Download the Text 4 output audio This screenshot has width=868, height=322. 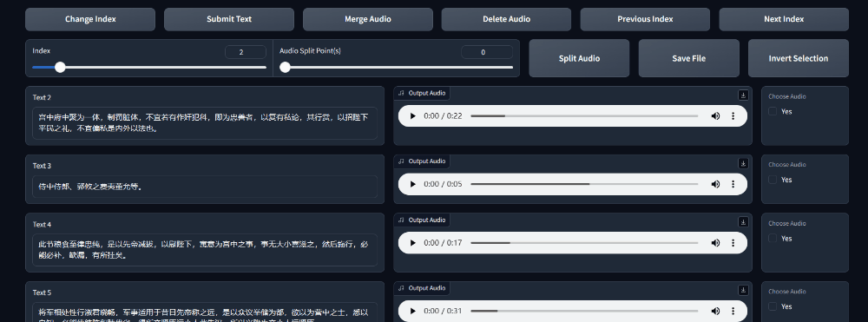[743, 222]
